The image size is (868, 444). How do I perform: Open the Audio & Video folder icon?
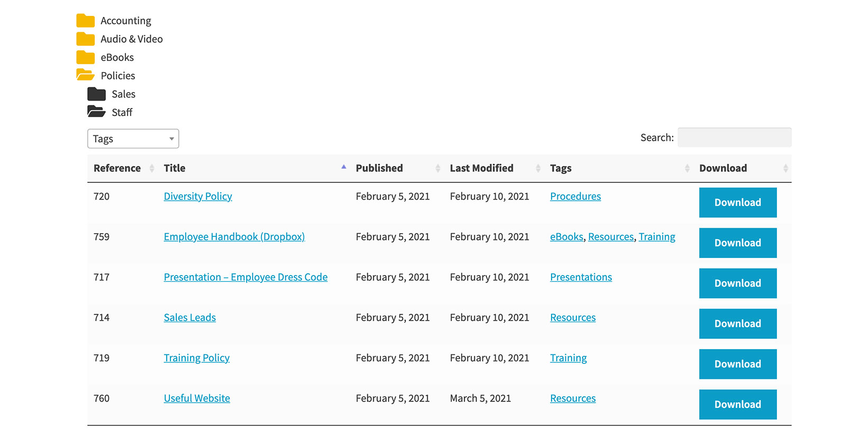(85, 39)
